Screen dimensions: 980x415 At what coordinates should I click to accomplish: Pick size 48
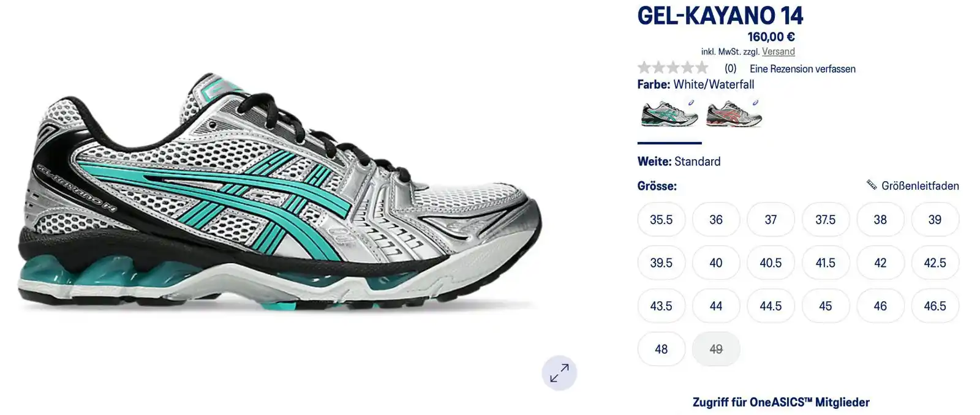pos(661,349)
